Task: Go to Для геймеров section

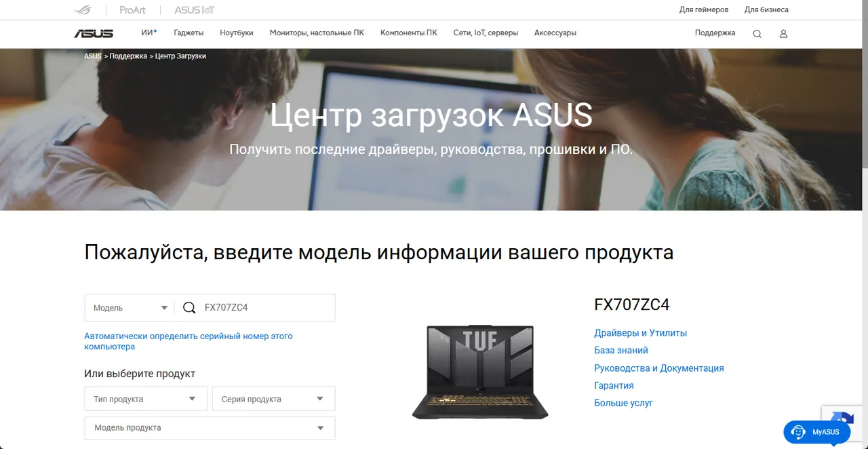Action: tap(704, 9)
